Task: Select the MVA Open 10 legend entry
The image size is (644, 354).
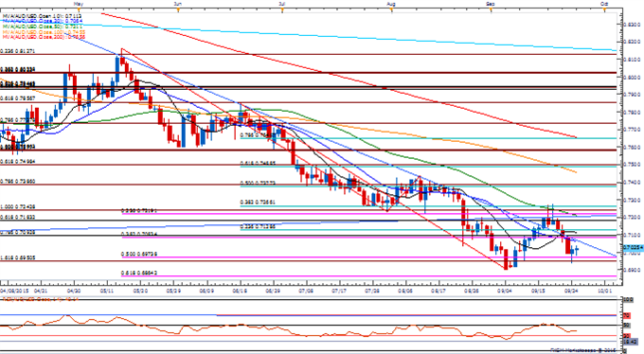Action: click(x=43, y=15)
